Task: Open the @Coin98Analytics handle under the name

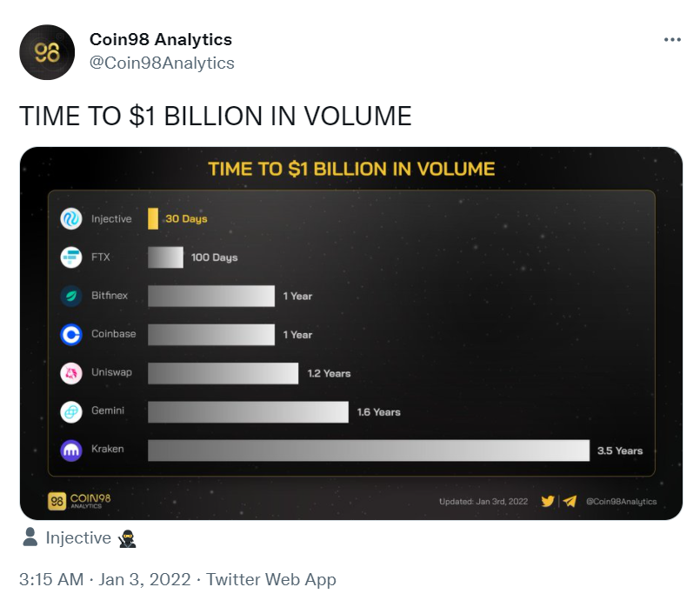Action: click(x=162, y=63)
